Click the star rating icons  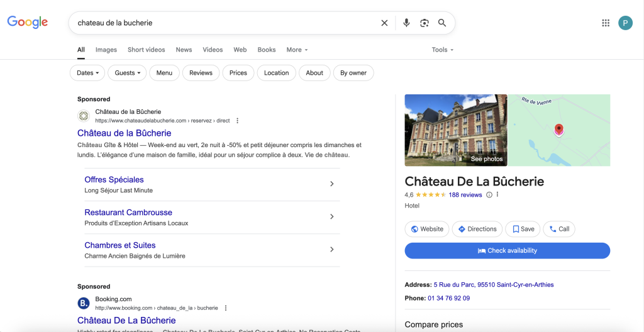[431, 195]
